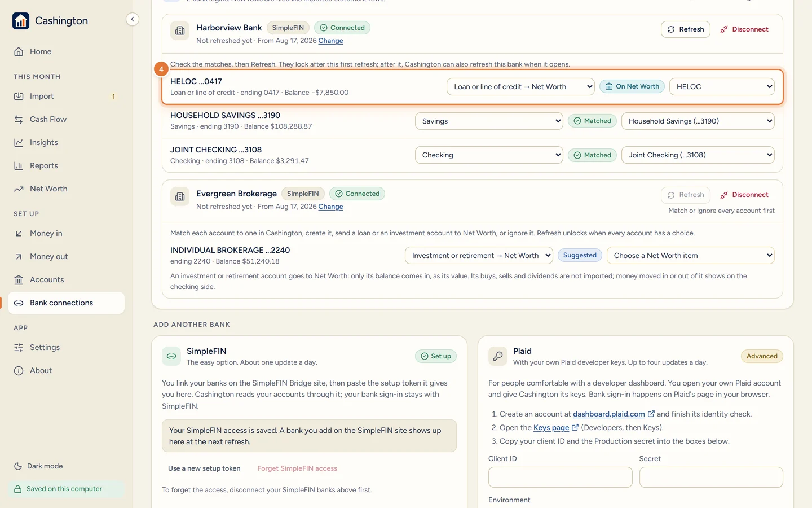Viewport: 812px width, 508px height.
Task: Click Forget SimpleFIN access
Action: click(297, 468)
